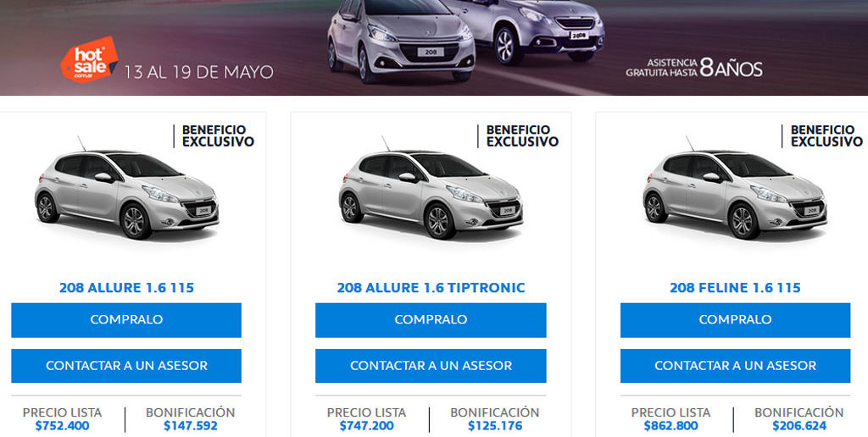This screenshot has width=868, height=437.
Task: Open the 208 Allure 1.6 Tiptronic title link
Action: (x=431, y=288)
